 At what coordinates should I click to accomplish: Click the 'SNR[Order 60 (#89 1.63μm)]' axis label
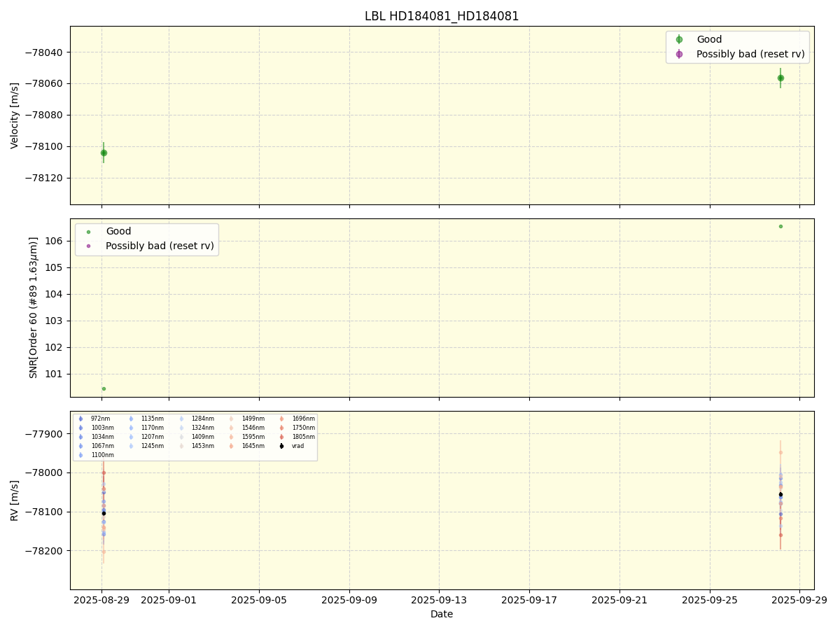(34, 307)
